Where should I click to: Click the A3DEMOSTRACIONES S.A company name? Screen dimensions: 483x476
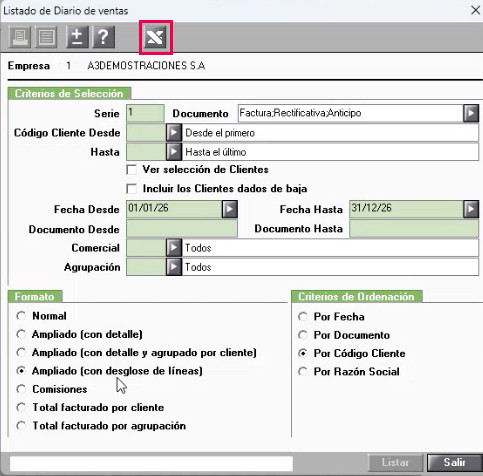tap(146, 66)
